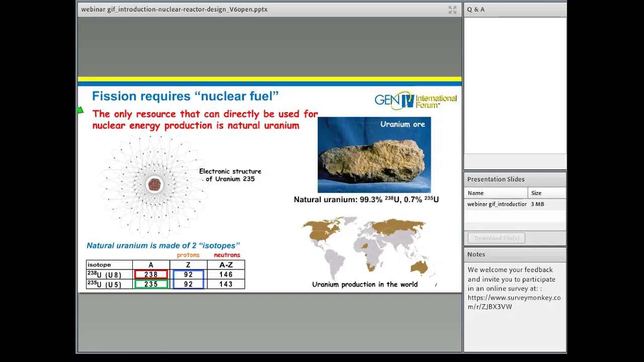The image size is (644, 362).
Task: Click the 'A-Z' table header cell
Action: click(x=226, y=265)
